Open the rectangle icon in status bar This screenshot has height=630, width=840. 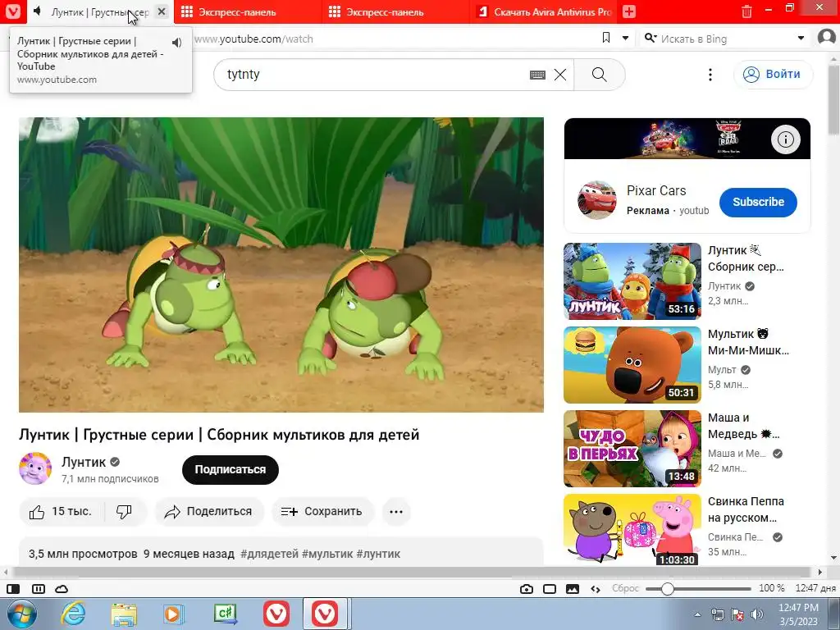pos(550,589)
